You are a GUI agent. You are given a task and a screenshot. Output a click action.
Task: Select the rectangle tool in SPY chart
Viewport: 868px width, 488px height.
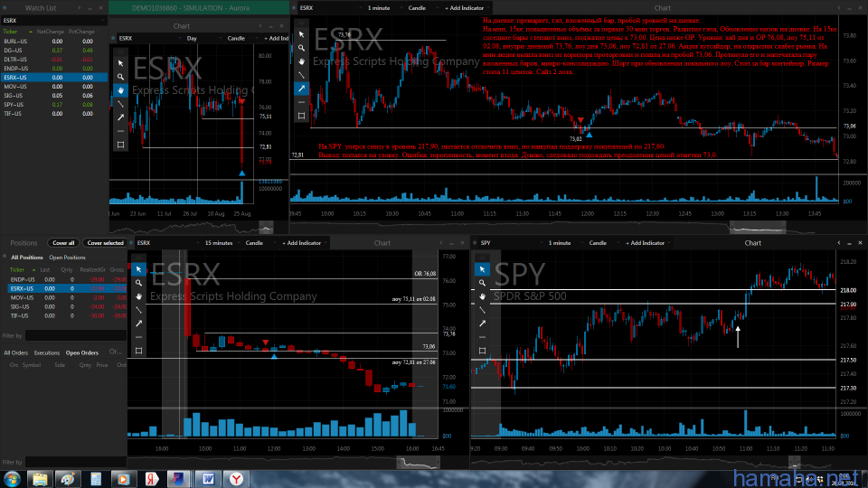click(x=482, y=351)
